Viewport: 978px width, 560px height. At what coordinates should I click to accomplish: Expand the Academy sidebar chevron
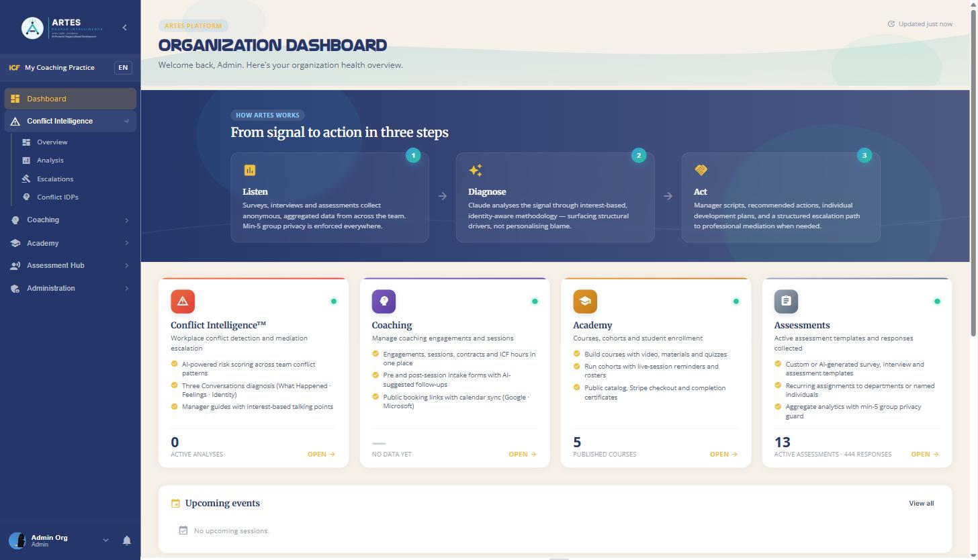(x=126, y=243)
